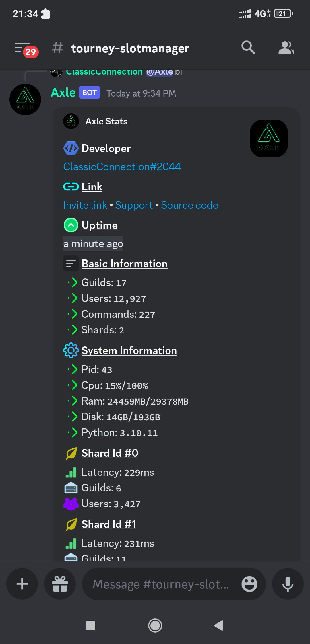Open the Source code link
The image size is (310, 644).
point(189,205)
